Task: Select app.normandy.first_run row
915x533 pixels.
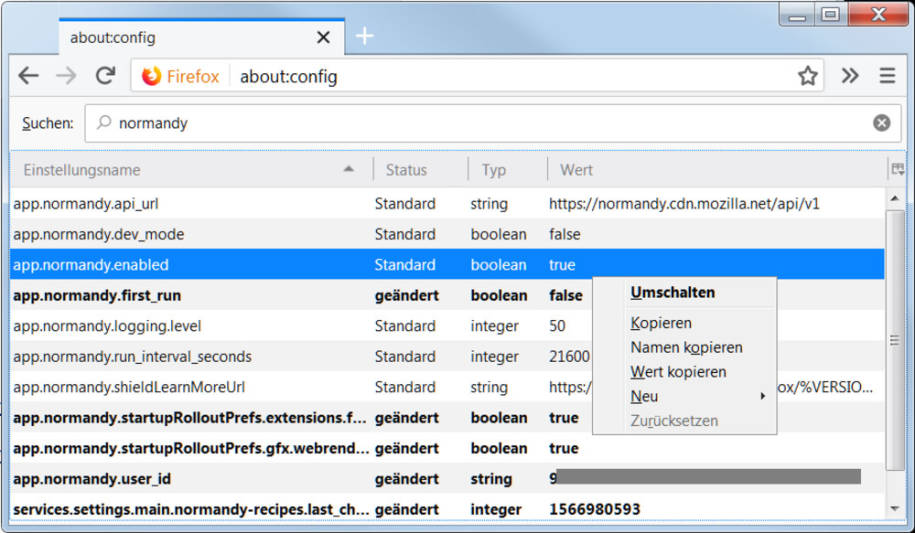Action: point(447,295)
